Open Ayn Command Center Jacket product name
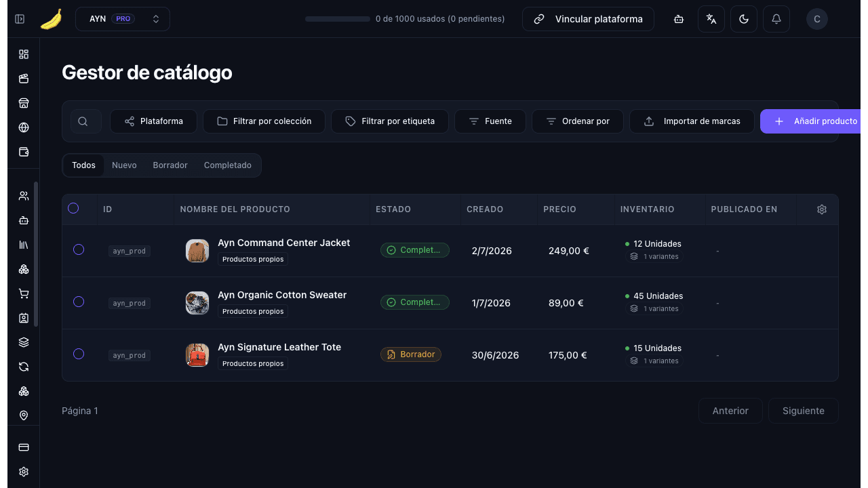 284,243
